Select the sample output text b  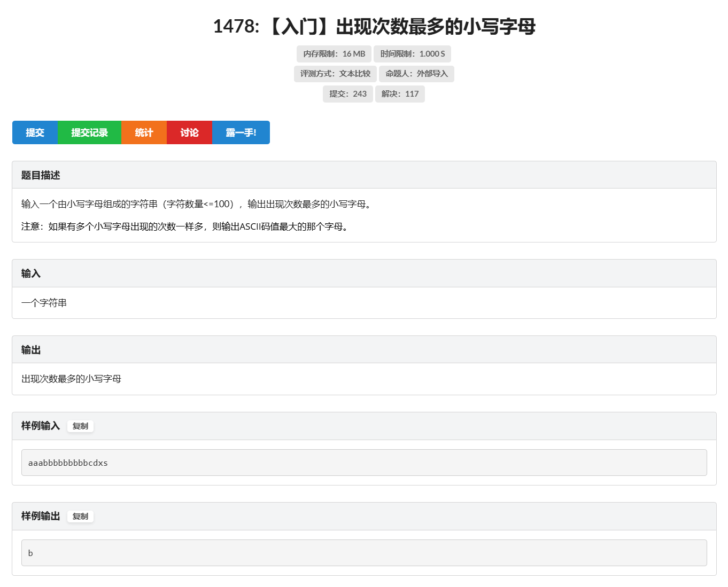point(30,553)
